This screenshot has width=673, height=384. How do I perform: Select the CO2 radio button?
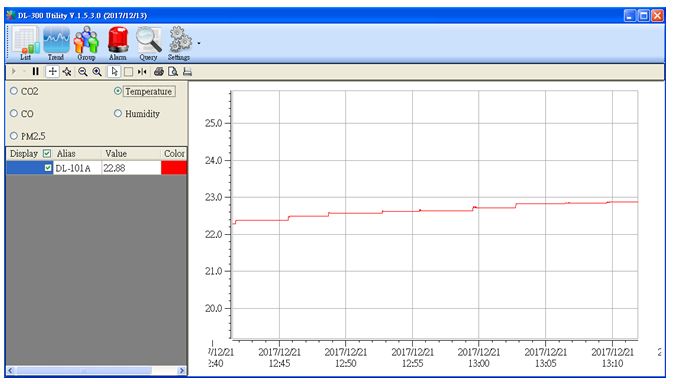[14, 91]
